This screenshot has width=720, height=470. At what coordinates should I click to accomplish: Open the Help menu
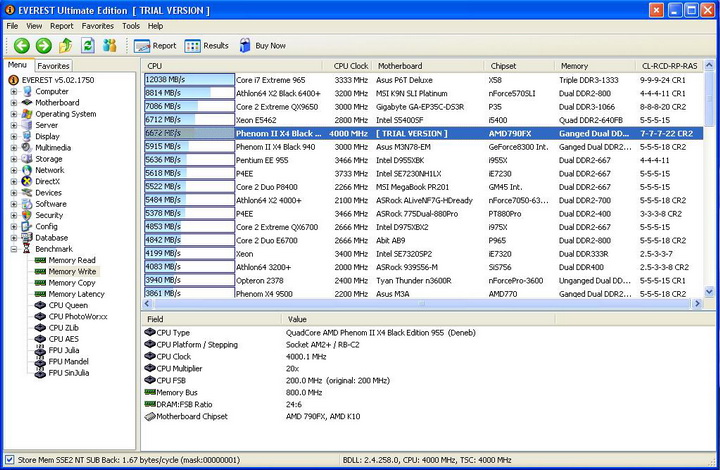(155, 26)
